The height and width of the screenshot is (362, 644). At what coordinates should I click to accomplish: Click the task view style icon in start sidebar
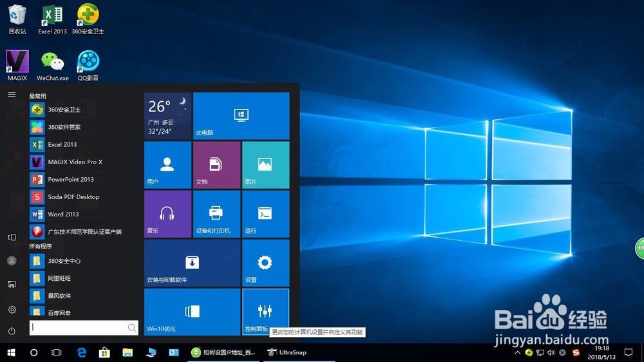[12, 237]
